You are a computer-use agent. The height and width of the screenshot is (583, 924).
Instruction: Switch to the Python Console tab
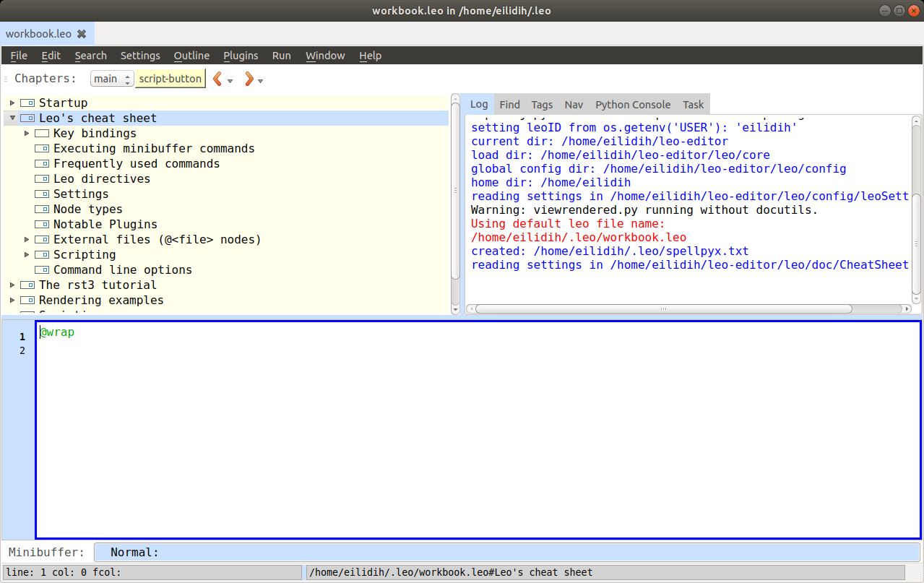point(633,105)
